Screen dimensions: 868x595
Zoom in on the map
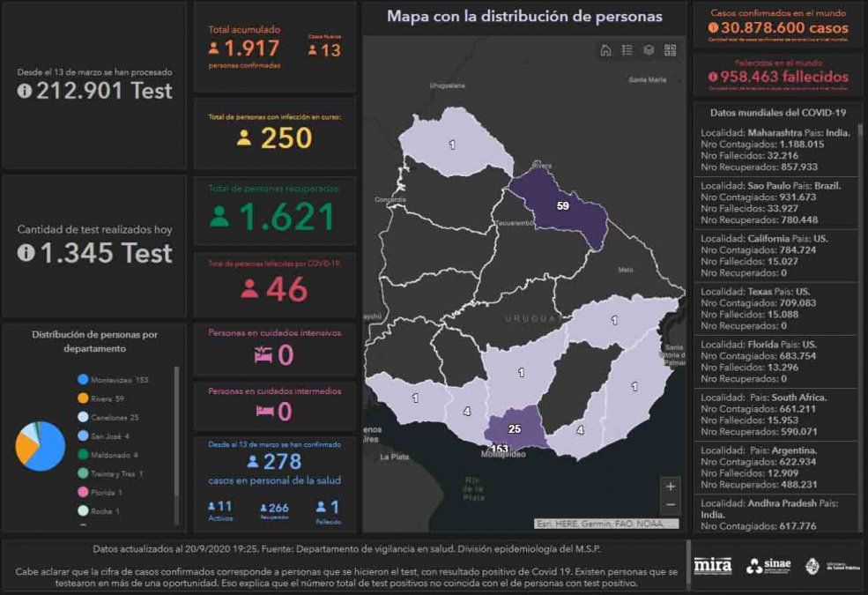(x=671, y=487)
